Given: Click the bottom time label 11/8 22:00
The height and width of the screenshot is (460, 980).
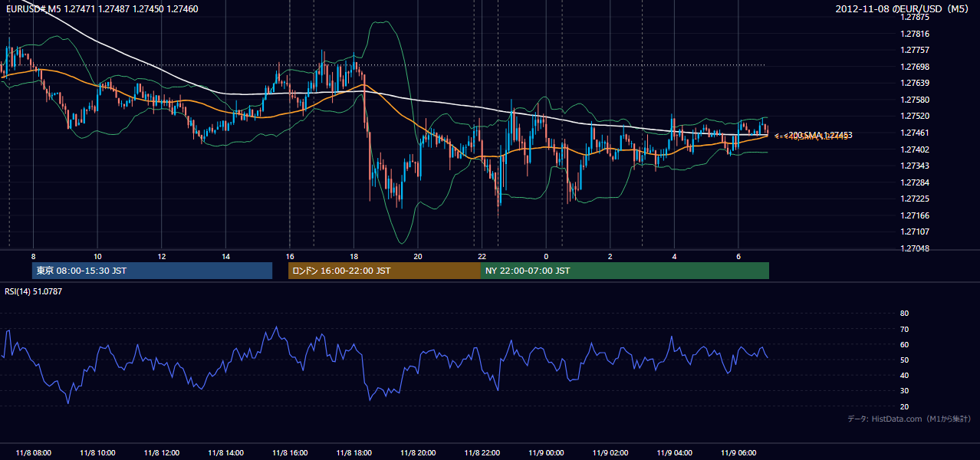Looking at the screenshot, I should coord(482,452).
